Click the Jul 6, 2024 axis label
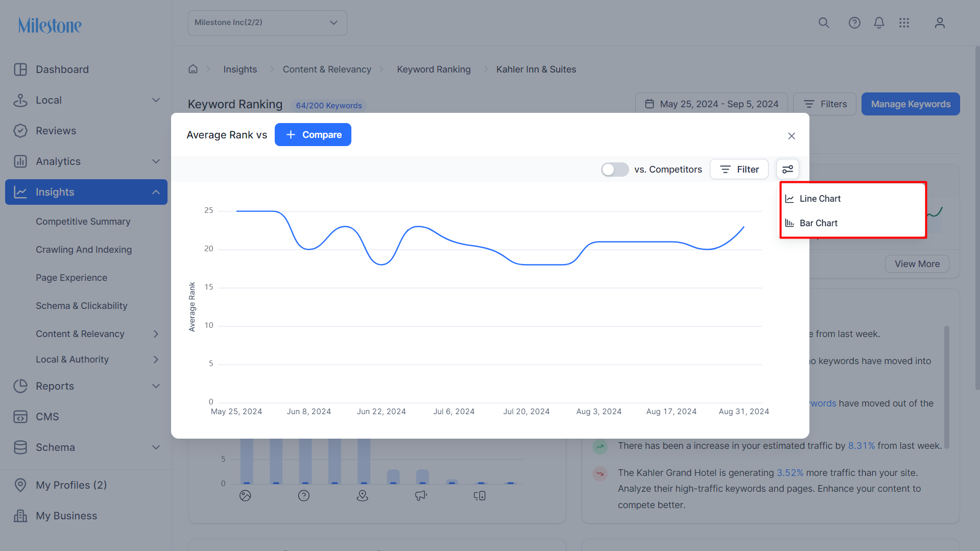Screen dimensions: 980x551 pos(454,412)
